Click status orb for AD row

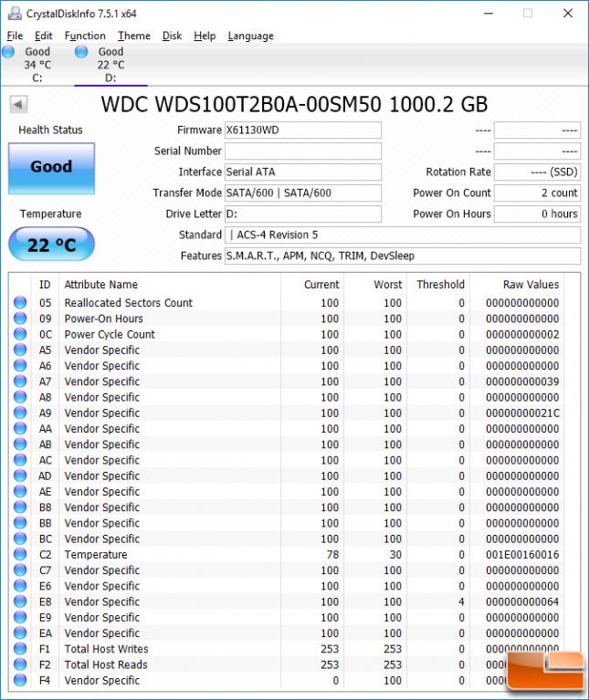tap(20, 475)
